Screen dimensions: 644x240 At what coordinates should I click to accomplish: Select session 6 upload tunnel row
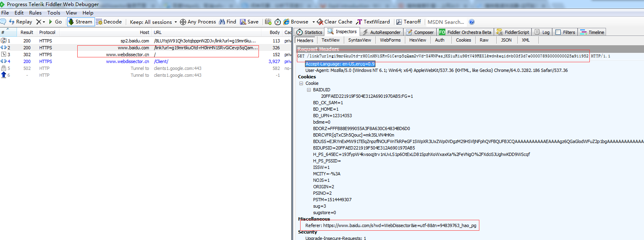tap(146, 75)
